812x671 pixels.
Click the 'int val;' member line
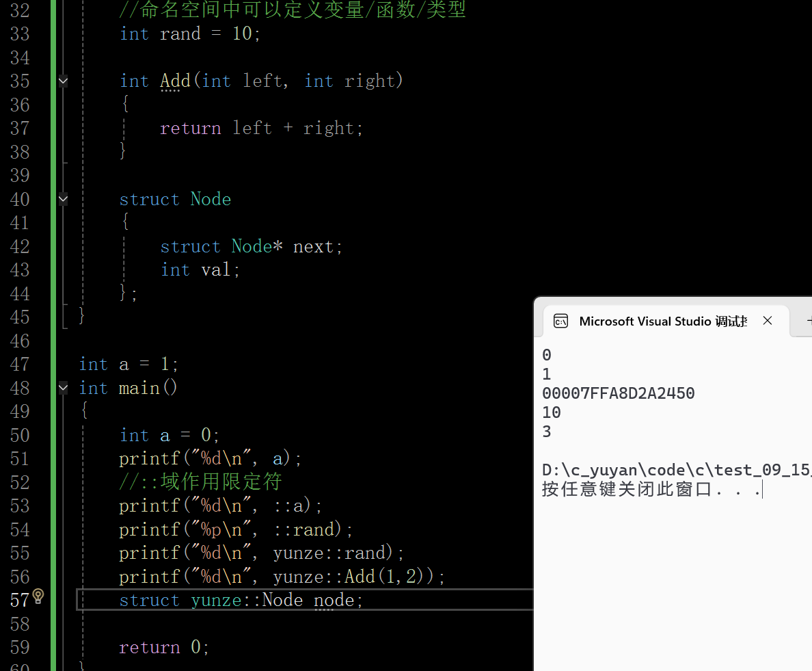pos(200,270)
